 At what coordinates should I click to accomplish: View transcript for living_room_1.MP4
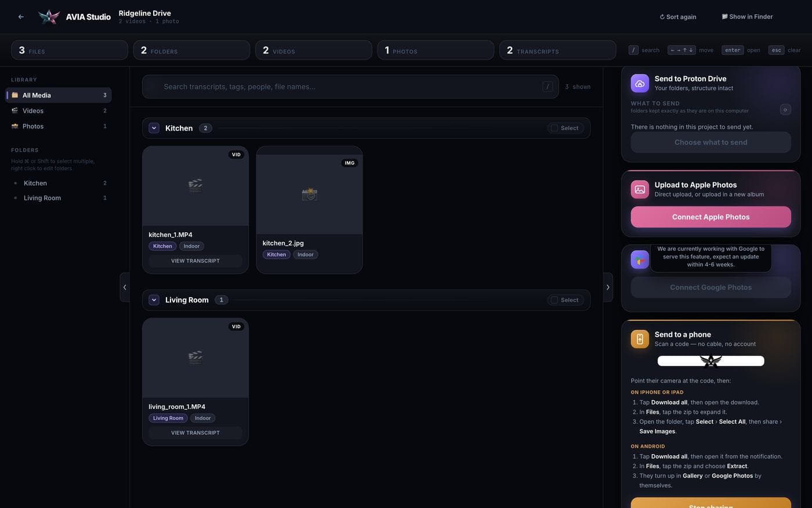tap(195, 433)
